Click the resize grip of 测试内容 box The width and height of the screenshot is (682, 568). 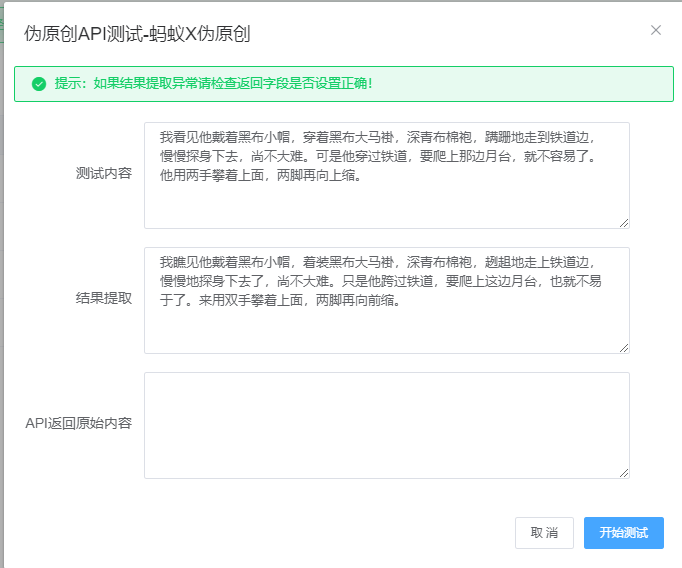tap(623, 222)
